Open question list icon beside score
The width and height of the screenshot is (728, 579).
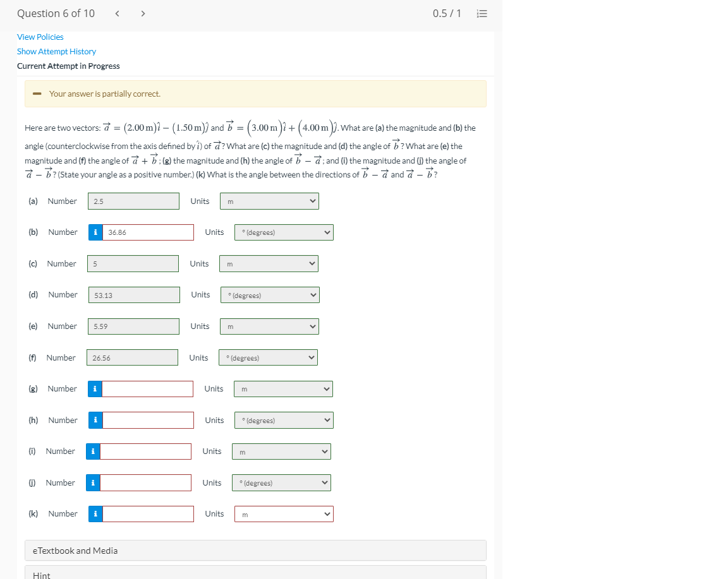pos(482,13)
